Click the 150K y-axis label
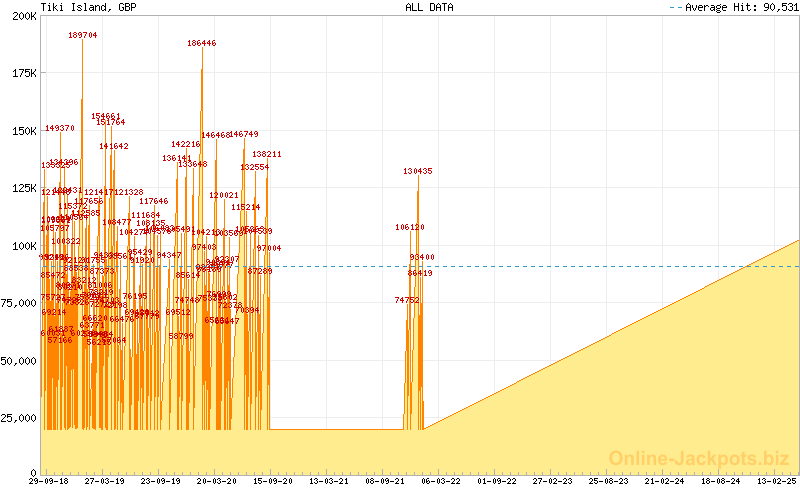 [24, 132]
